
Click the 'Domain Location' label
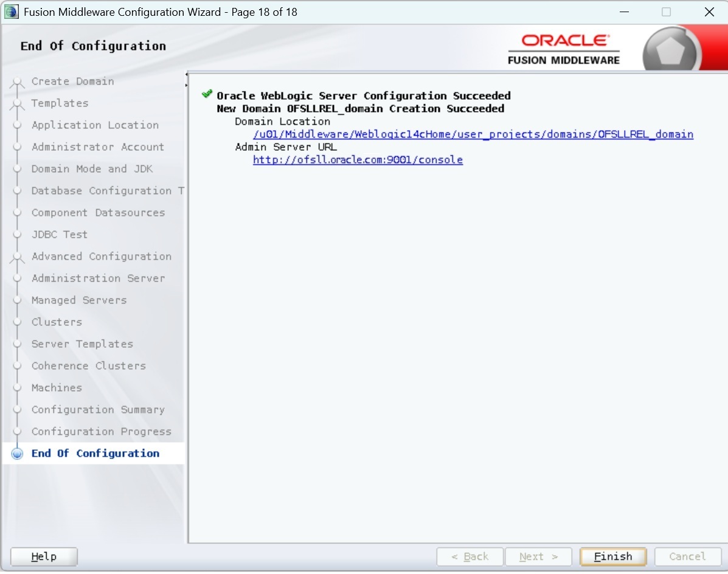tap(282, 122)
